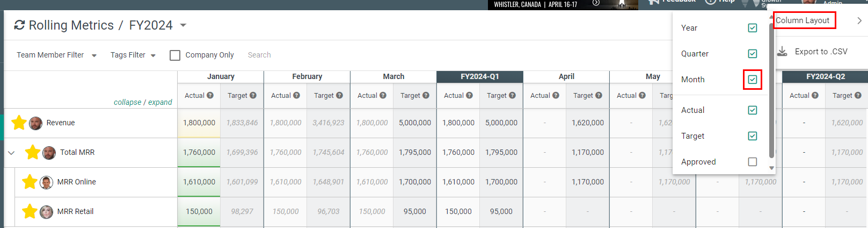Collapse the Total MRR row chevron
Viewport: 868px width, 228px height.
point(11,153)
